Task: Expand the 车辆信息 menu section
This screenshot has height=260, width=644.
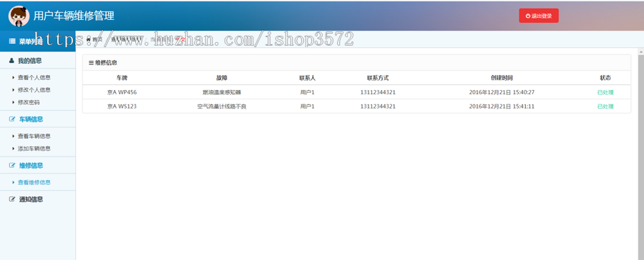Action: [38, 119]
